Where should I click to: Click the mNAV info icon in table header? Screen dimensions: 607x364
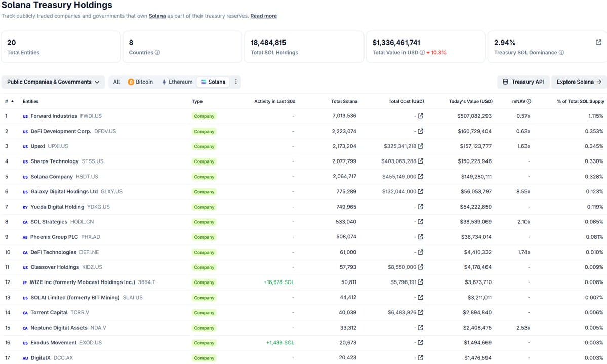tap(529, 101)
